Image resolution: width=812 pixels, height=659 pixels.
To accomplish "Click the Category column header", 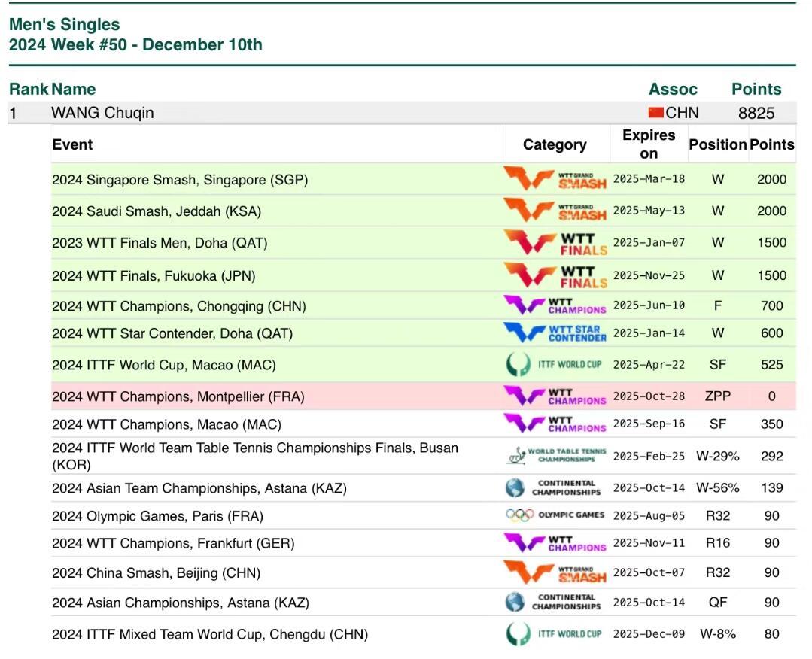I will 555,144.
